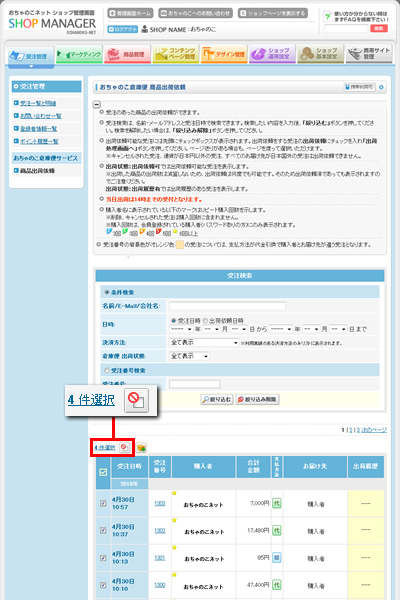Open the 倉庫便 出荷状態 dropdown
Image resolution: width=400 pixels, height=600 pixels.
tap(189, 356)
